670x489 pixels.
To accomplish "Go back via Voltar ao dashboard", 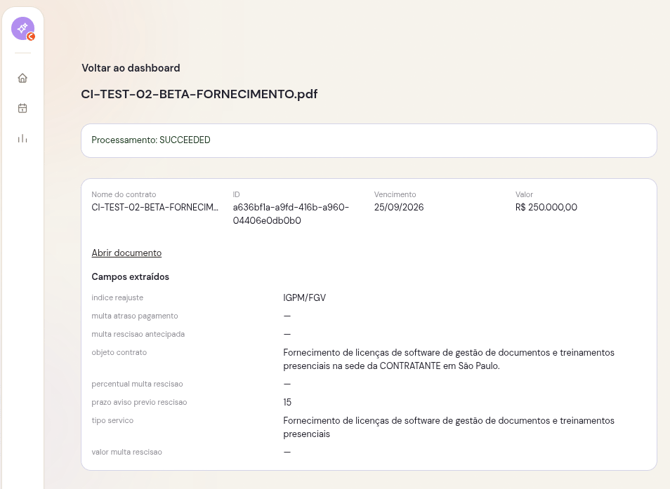I will point(131,68).
